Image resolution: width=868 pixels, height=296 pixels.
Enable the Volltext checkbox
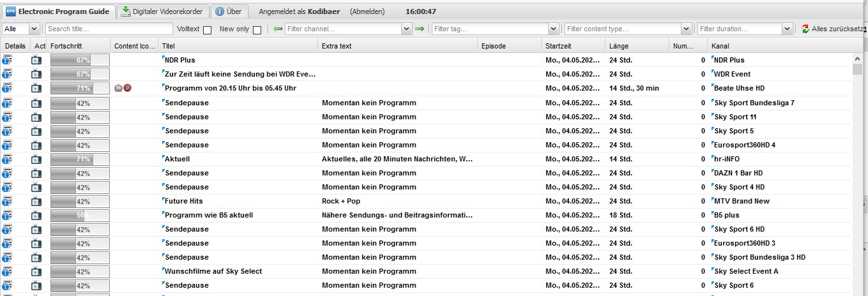[x=207, y=29]
